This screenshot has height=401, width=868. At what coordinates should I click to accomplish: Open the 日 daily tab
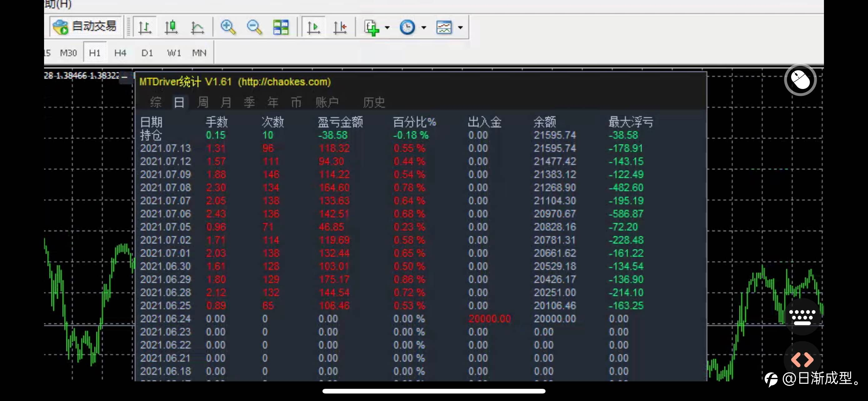point(179,102)
